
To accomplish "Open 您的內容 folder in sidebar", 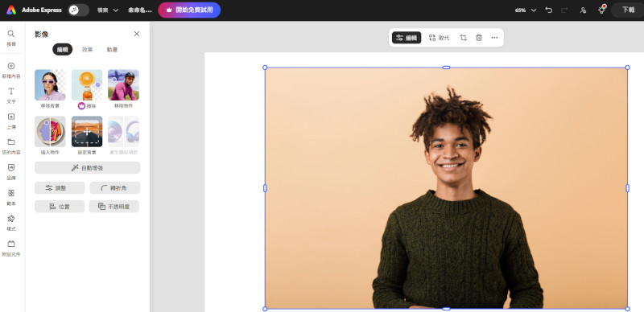I will (x=11, y=146).
